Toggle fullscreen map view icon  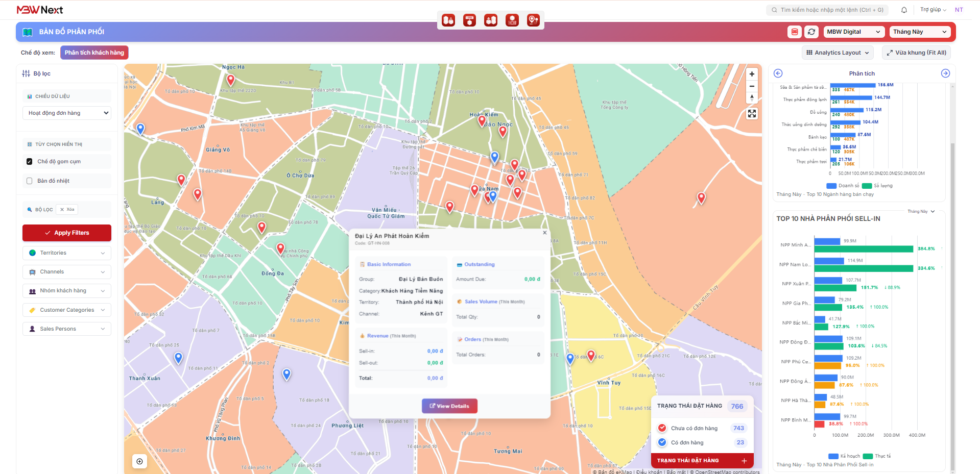(x=752, y=114)
